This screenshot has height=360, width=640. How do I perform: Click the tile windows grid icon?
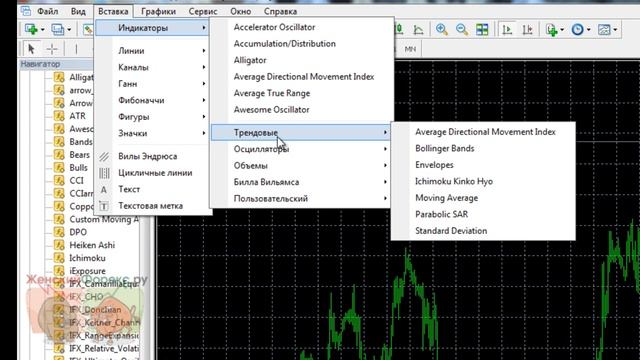pyautogui.click(x=482, y=29)
